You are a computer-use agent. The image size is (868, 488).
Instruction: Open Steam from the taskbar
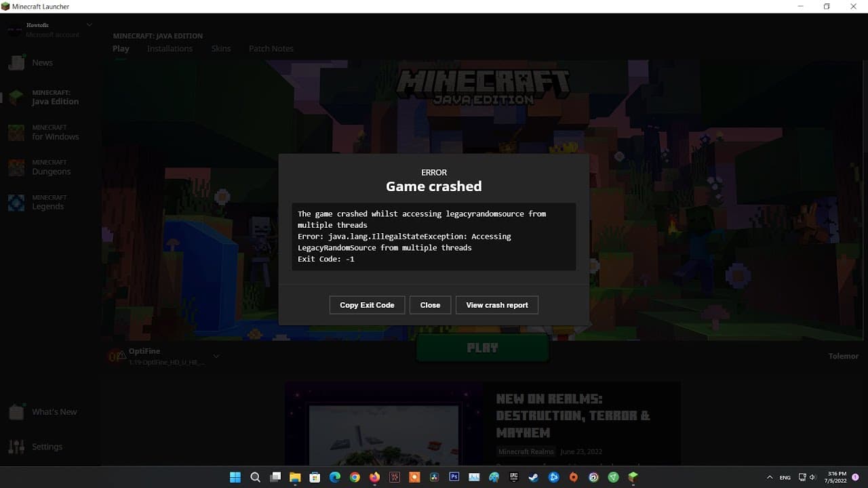tap(534, 477)
